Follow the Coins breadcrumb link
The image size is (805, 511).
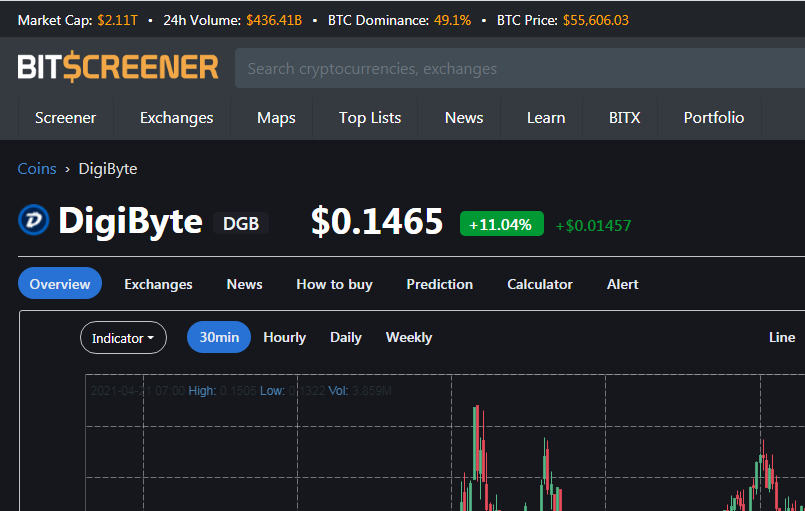coord(37,168)
